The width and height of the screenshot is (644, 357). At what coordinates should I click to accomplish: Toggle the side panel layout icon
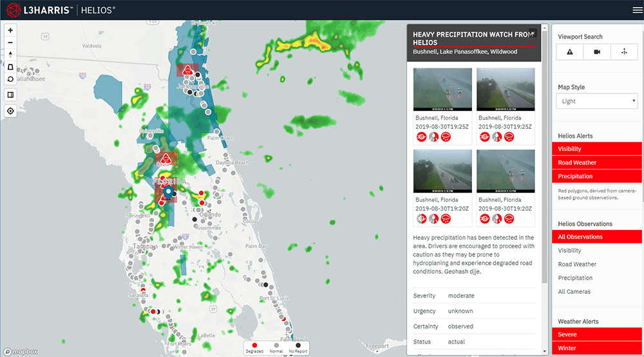(10, 95)
